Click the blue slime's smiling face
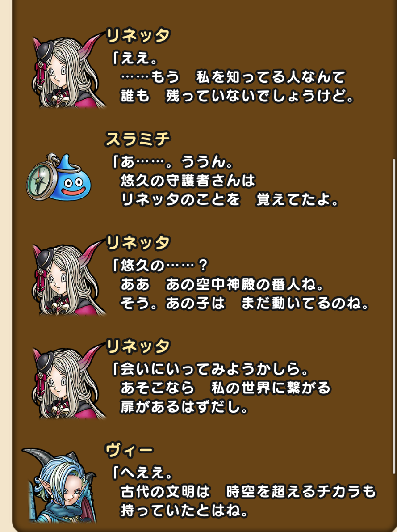The image size is (397, 532). coord(74,186)
